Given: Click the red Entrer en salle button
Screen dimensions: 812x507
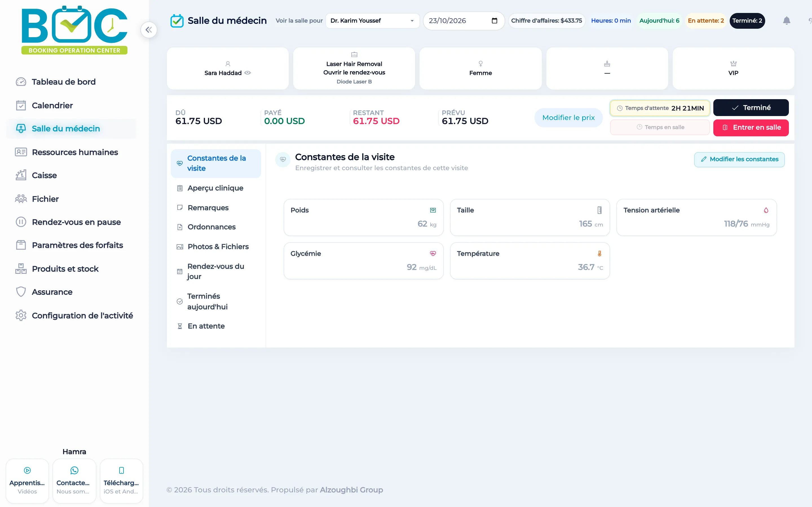Looking at the screenshot, I should click(x=751, y=127).
